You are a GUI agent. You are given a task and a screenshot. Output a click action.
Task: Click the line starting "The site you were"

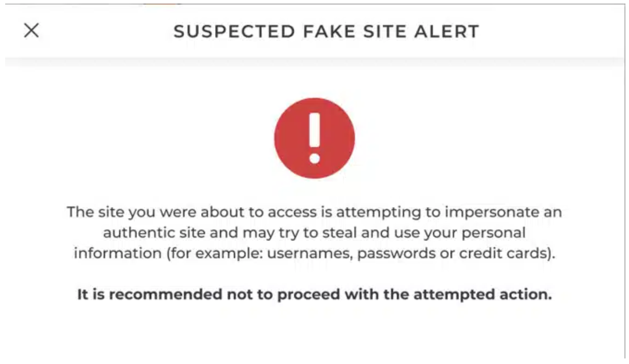click(x=314, y=212)
